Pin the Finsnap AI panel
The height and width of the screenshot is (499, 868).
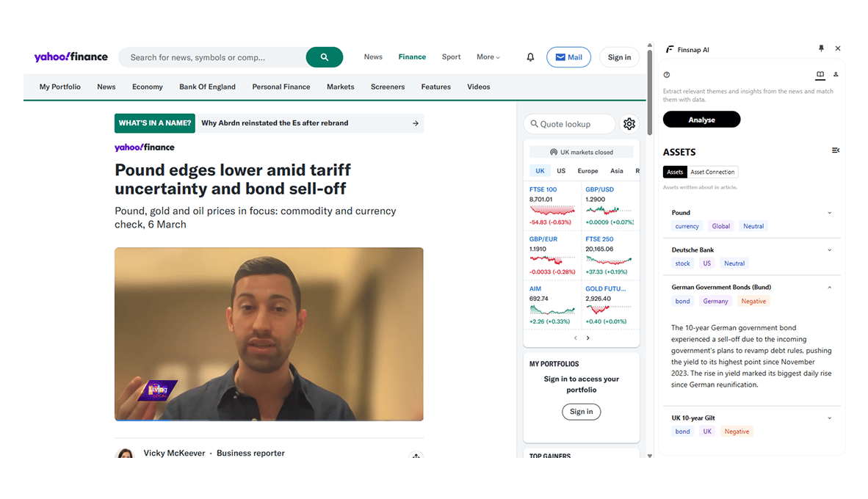coord(821,48)
